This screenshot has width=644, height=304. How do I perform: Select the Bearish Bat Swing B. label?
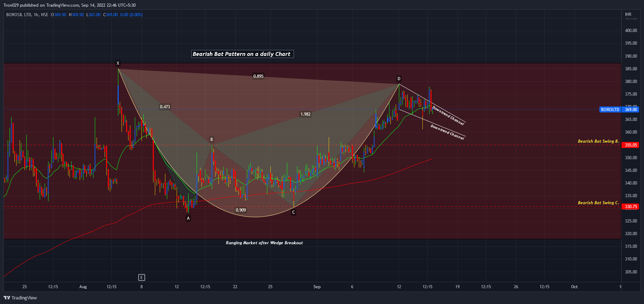point(598,141)
